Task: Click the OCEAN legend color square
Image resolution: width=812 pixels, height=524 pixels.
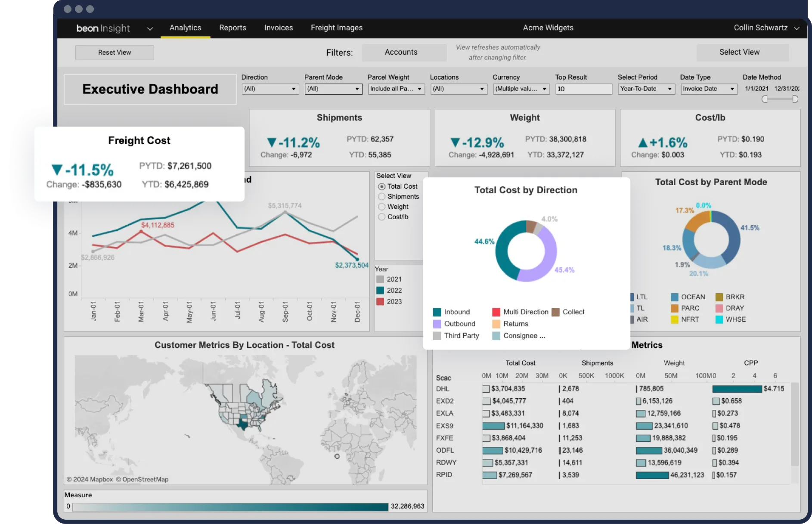Action: (x=674, y=297)
